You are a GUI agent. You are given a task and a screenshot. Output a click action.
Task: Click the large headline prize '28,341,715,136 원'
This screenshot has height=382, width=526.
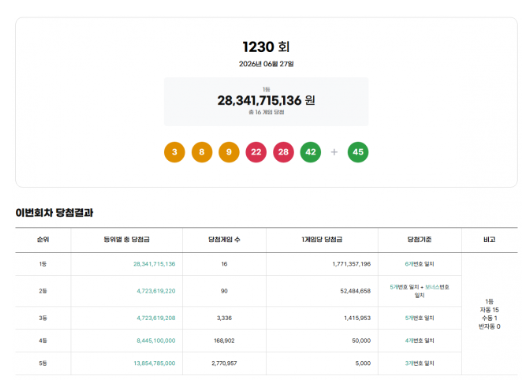[x=266, y=100]
